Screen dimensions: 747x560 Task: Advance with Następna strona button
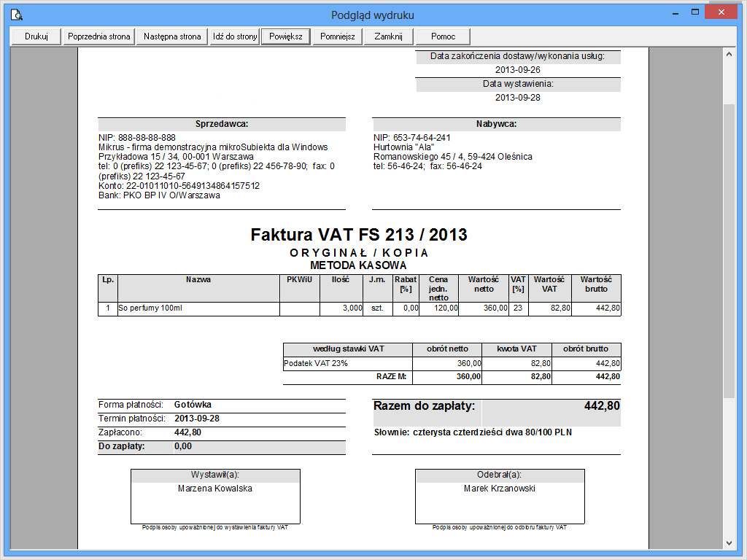pos(172,36)
